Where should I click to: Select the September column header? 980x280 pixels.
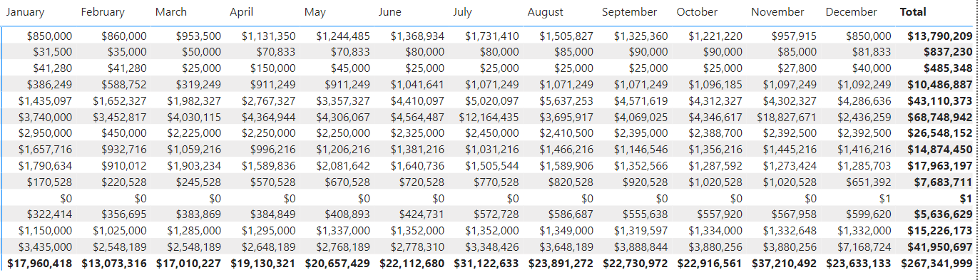coord(630,12)
